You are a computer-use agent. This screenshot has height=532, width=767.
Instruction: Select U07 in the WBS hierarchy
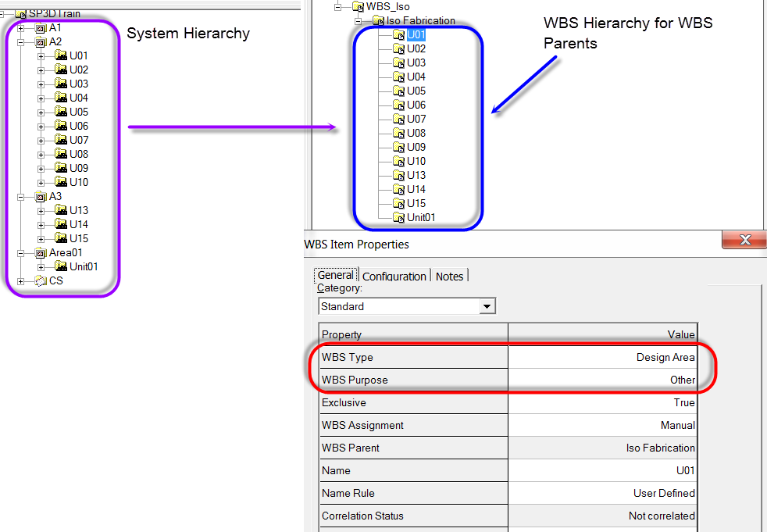point(416,119)
